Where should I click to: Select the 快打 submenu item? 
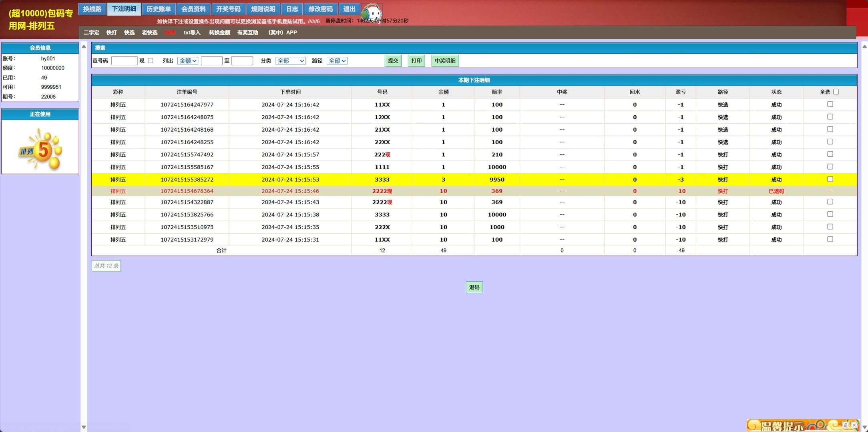(x=111, y=32)
